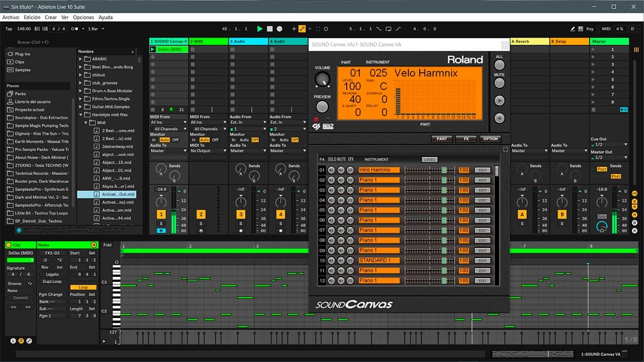
Task: Open MIDI From All Ins dropdown, track 1
Action: (169, 122)
